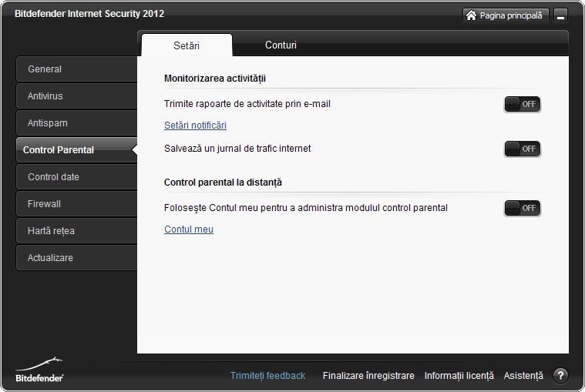Open Antivirus settings section
This screenshot has height=392, width=585.
76,96
